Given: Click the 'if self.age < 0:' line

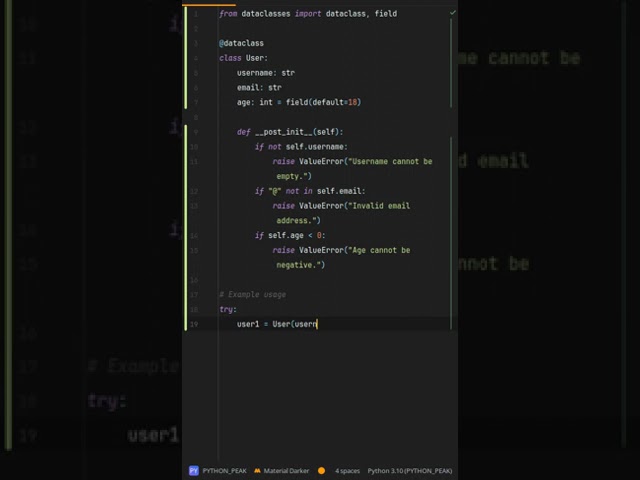Looking at the screenshot, I should click(x=290, y=235).
